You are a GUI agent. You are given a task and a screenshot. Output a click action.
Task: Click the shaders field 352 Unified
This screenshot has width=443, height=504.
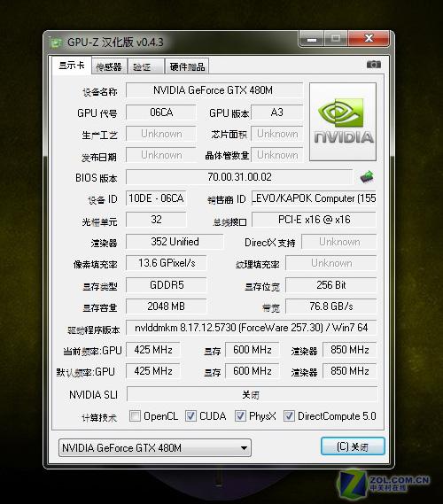[175, 242]
